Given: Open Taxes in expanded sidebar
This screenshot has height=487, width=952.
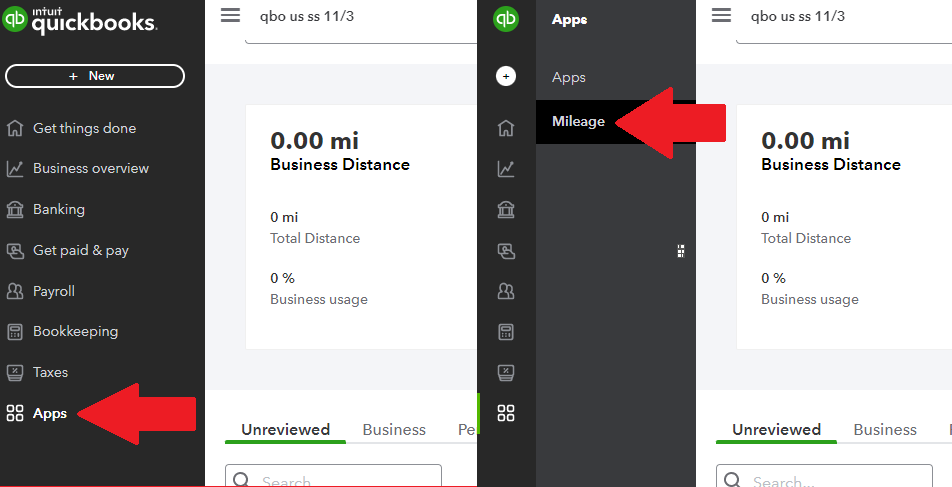Looking at the screenshot, I should (50, 372).
